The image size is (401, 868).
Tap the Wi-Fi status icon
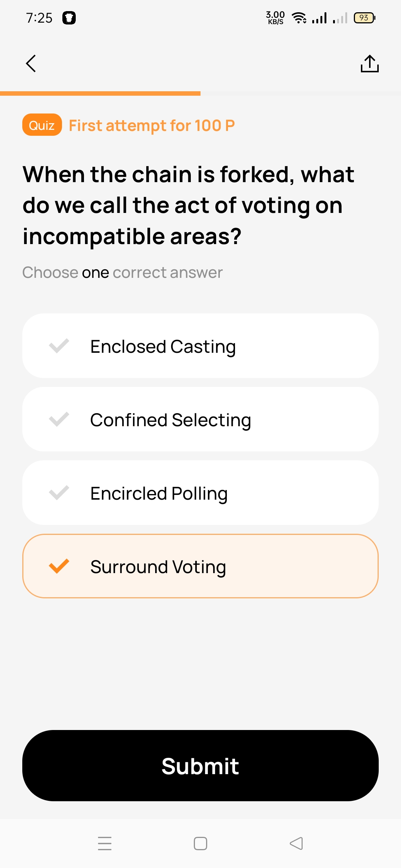pos(299,18)
